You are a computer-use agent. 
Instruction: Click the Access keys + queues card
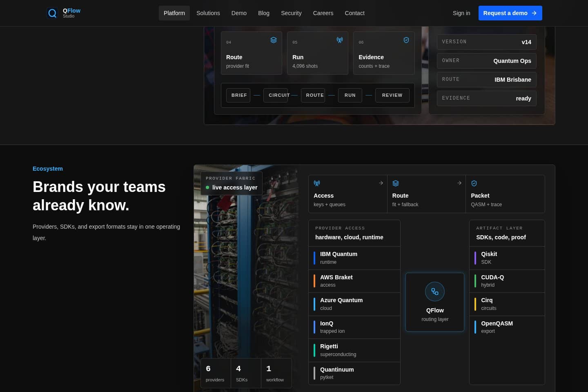tap(348, 194)
